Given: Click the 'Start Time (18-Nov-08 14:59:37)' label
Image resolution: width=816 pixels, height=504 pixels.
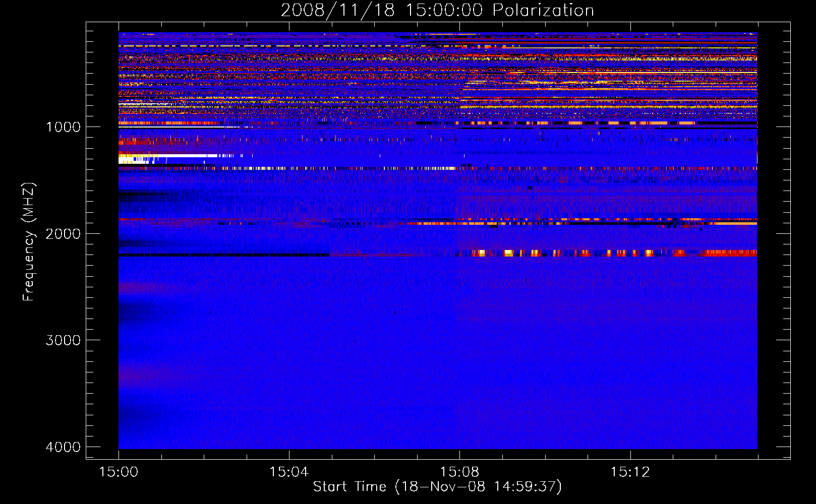Looking at the screenshot, I should [437, 487].
